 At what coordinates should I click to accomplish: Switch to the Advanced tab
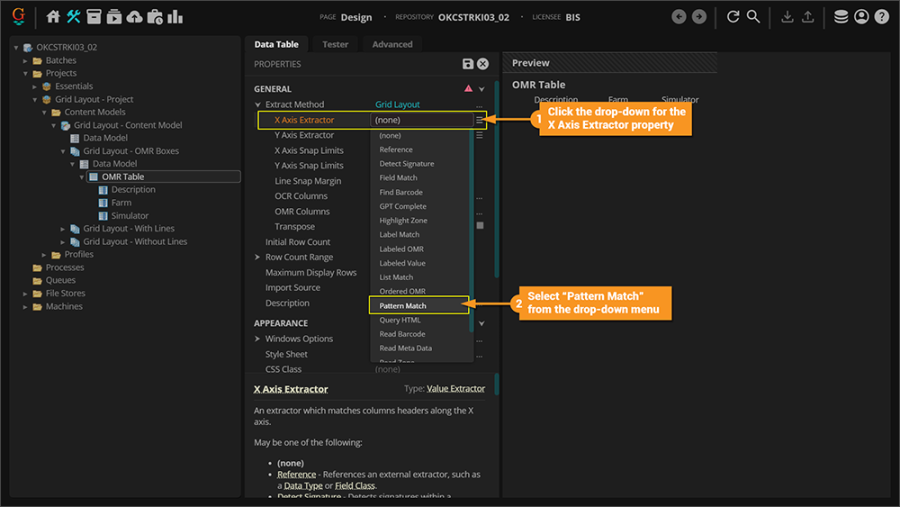coord(392,44)
